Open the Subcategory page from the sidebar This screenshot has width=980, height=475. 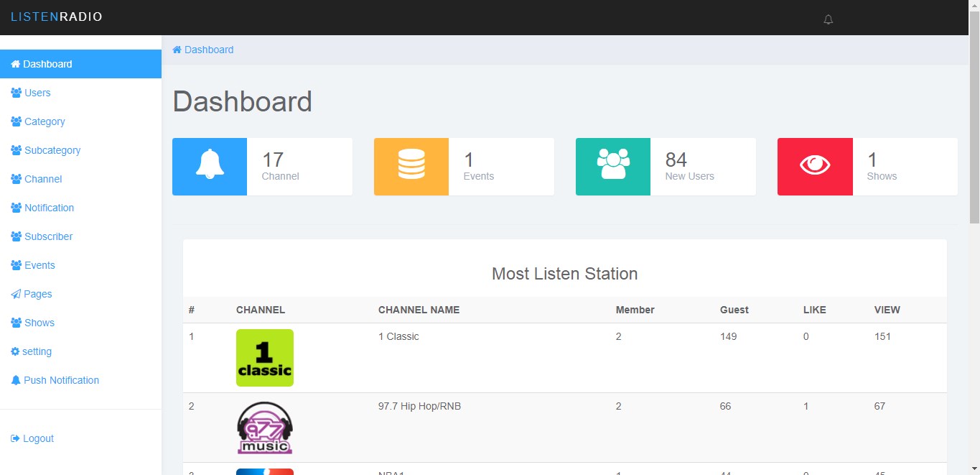pyautogui.click(x=52, y=150)
